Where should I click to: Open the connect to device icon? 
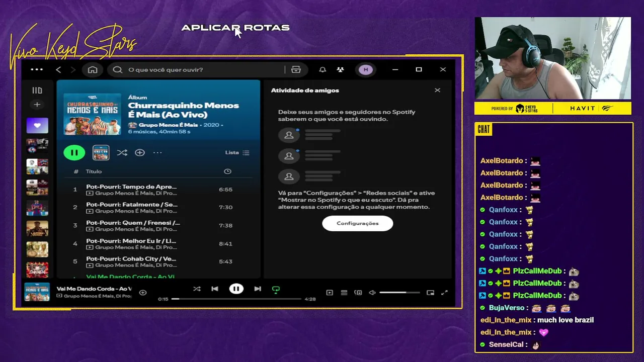(358, 292)
